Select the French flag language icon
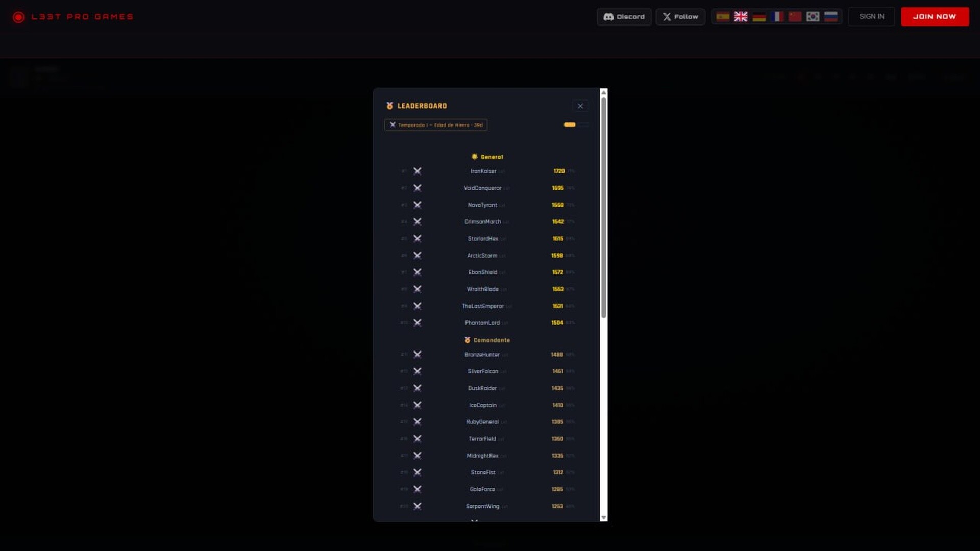The width and height of the screenshot is (980, 551). click(x=777, y=17)
